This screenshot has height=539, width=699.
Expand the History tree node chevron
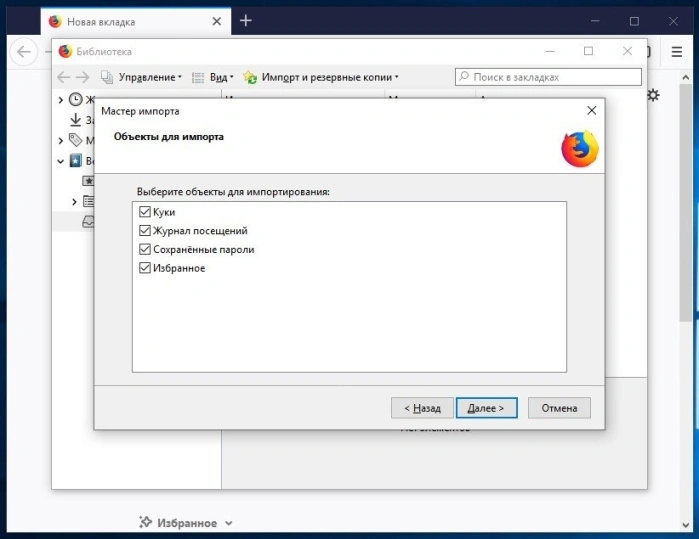[x=61, y=100]
